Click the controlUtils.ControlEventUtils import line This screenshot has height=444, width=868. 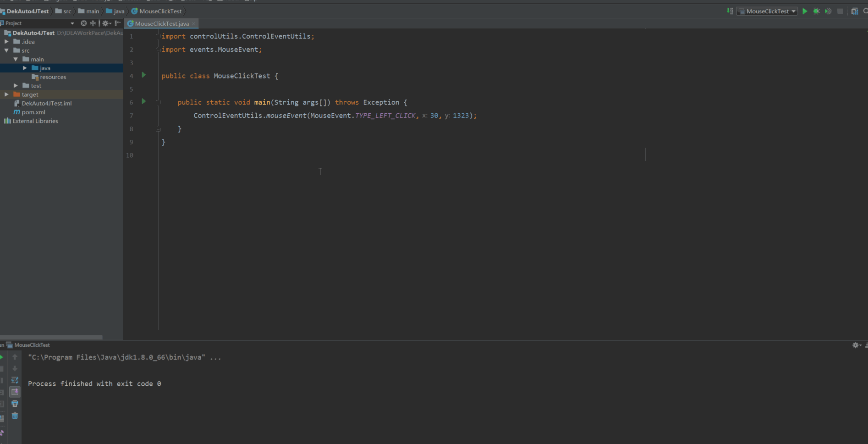pyautogui.click(x=238, y=36)
